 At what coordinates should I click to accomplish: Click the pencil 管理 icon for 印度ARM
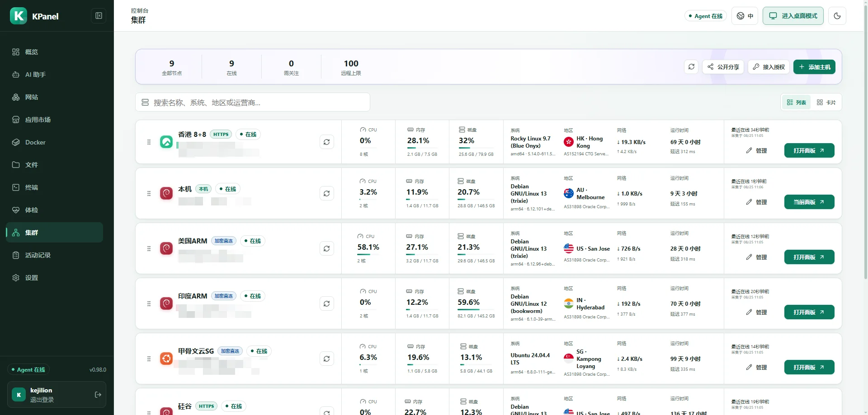749,312
